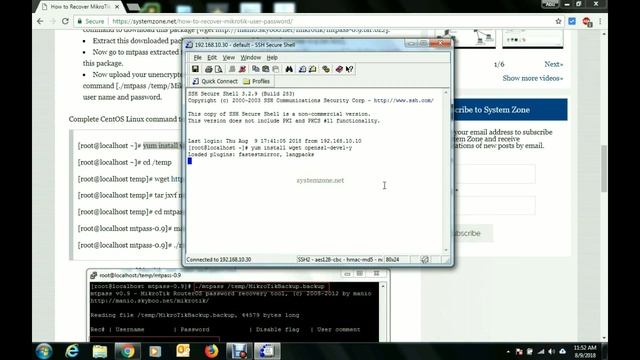Open the File menu in SSH Secure Shell
This screenshot has width=640, height=360.
pyautogui.click(x=198, y=58)
